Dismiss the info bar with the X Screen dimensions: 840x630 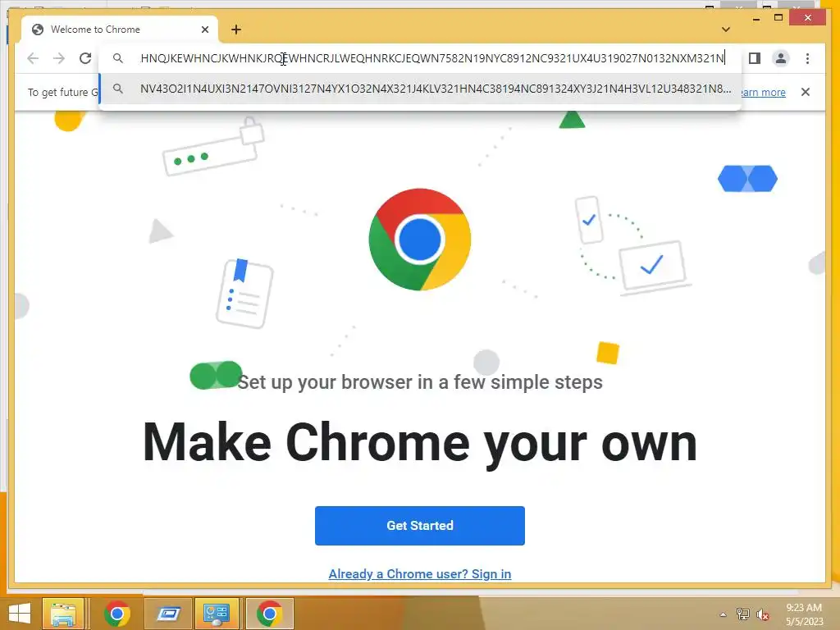pyautogui.click(x=806, y=92)
